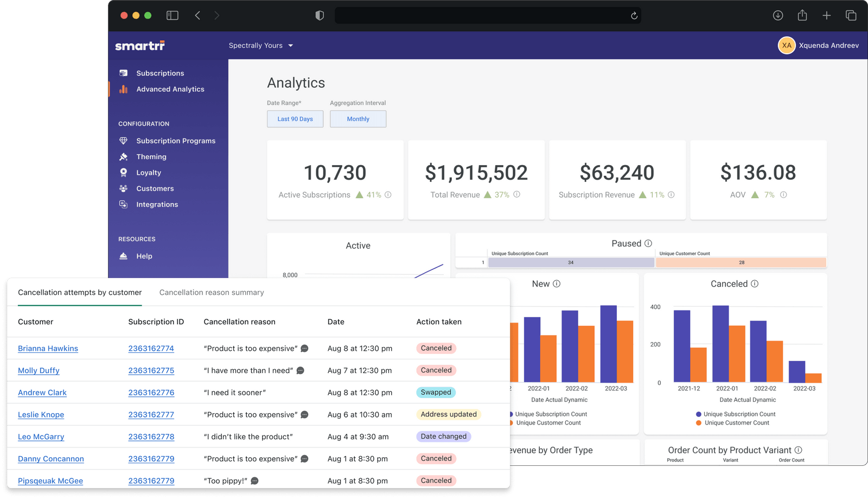This screenshot has width=868, height=499.
Task: Click the info icon next to AOV
Action: click(783, 194)
